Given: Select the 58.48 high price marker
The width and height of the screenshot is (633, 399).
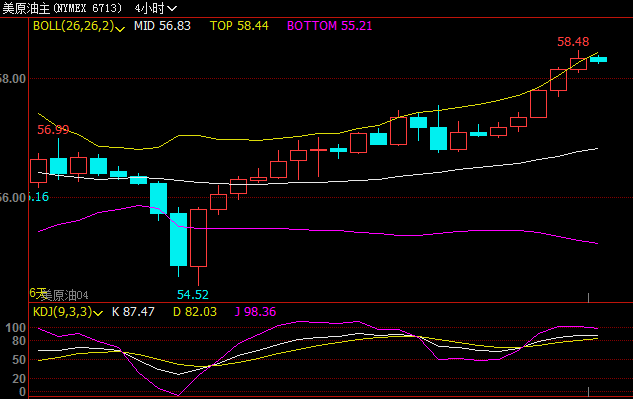Looking at the screenshot, I should [573, 42].
